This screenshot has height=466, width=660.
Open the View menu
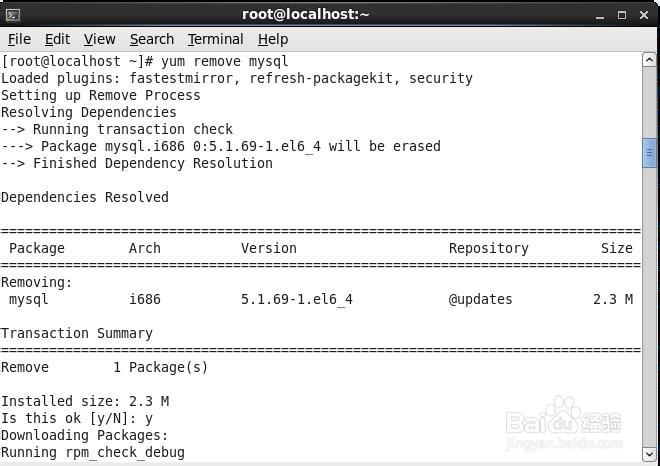pos(99,39)
